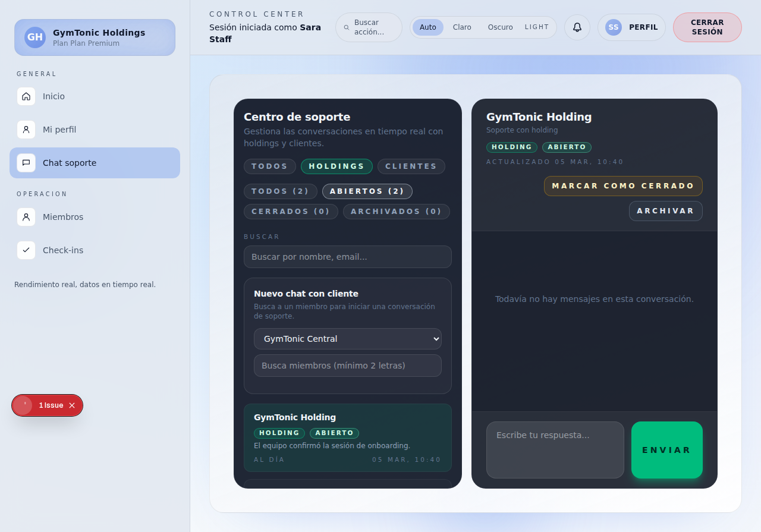Open notifications bell icon

577,27
